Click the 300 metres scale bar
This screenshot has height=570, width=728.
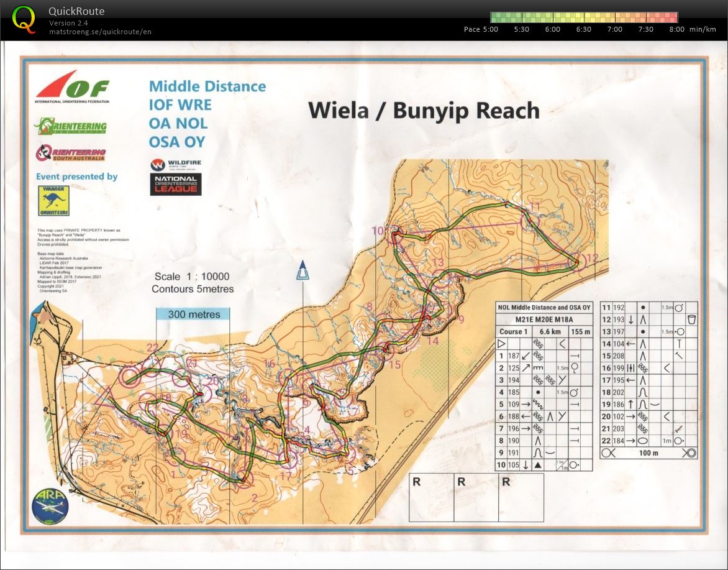[x=193, y=315]
